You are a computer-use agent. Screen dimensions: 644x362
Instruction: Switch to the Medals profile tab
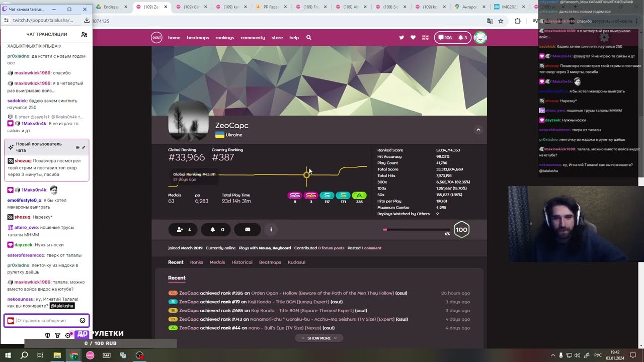click(x=217, y=262)
